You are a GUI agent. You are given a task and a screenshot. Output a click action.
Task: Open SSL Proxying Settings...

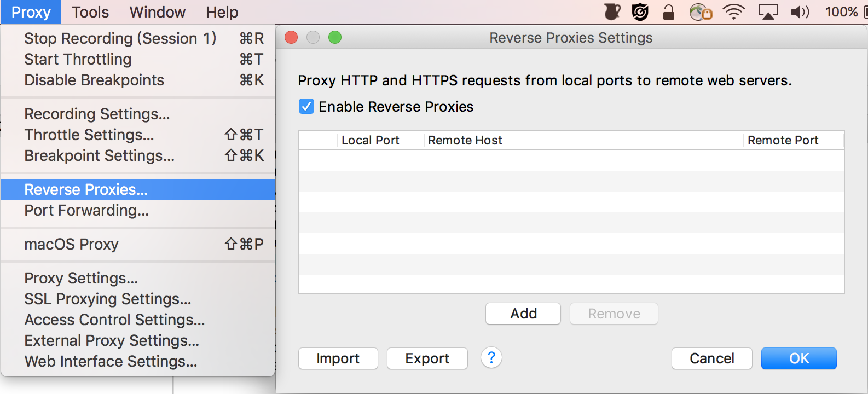(x=138, y=299)
